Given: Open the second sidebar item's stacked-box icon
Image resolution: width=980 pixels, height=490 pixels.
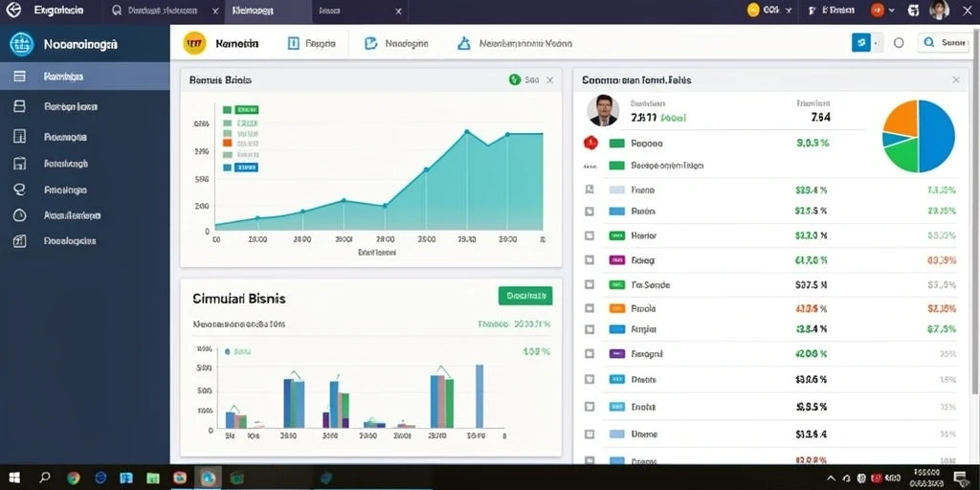Looking at the screenshot, I should click(x=19, y=106).
